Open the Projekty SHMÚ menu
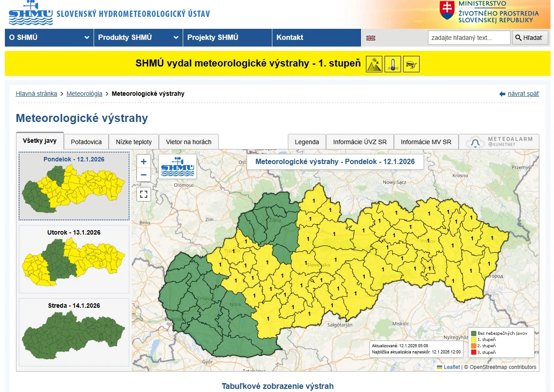Image resolution: width=554 pixels, height=392 pixels. point(227,38)
